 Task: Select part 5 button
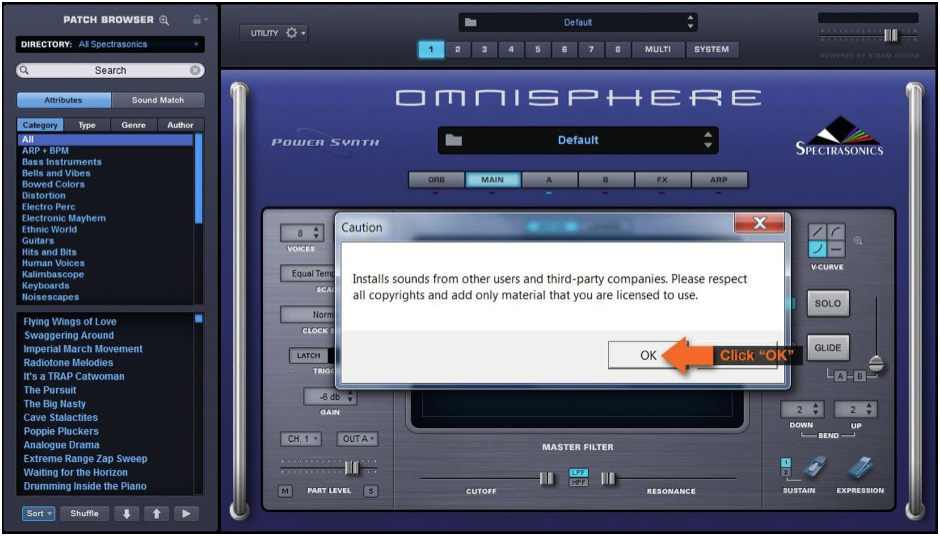(538, 50)
